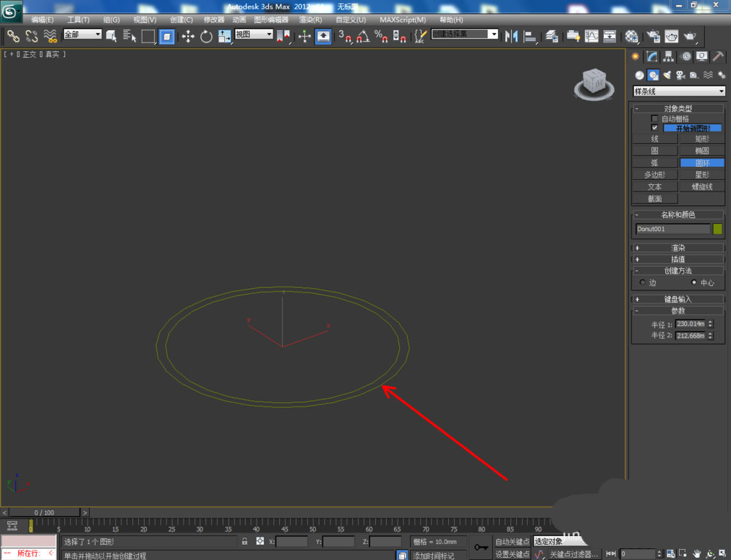Select the 边 creation method radio button
Screen dimensions: 731x560
click(x=643, y=282)
